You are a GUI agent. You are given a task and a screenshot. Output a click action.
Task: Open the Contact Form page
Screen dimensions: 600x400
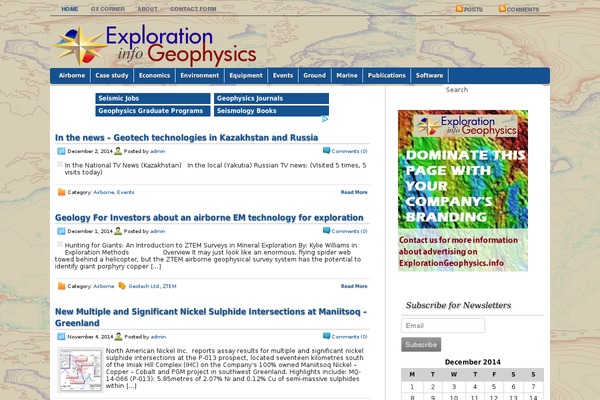point(193,9)
